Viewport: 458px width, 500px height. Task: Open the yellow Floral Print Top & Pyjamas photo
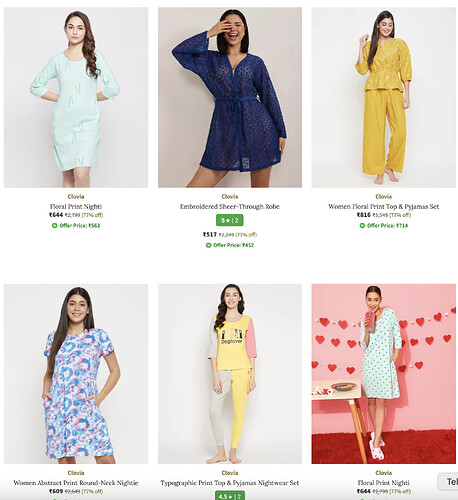(x=384, y=97)
